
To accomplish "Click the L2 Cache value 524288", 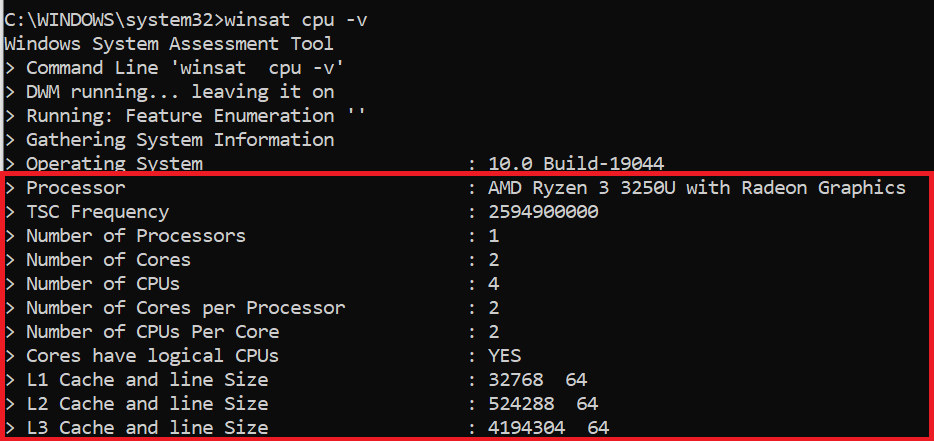I will click(521, 404).
